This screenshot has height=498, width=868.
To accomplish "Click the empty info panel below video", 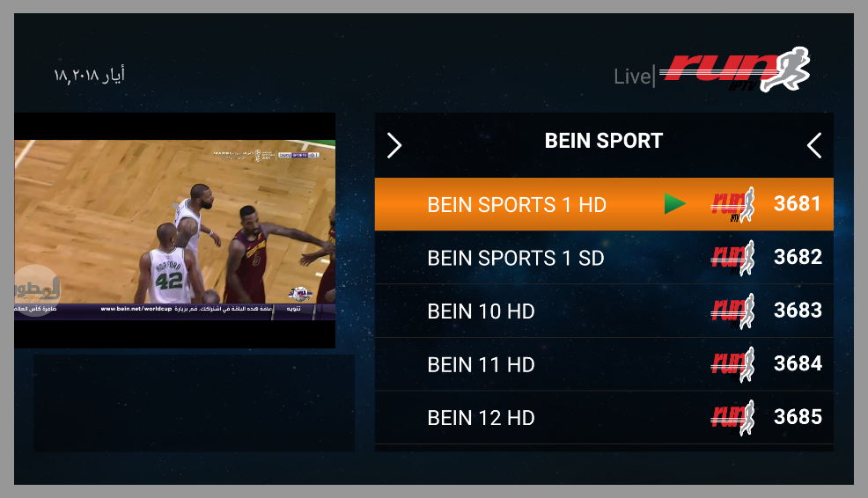I will pyautogui.click(x=194, y=403).
